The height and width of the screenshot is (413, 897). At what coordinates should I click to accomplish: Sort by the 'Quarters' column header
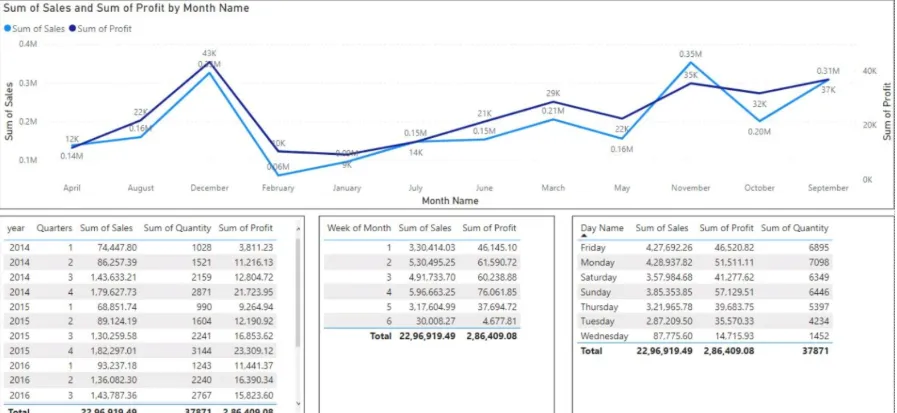[x=54, y=228]
